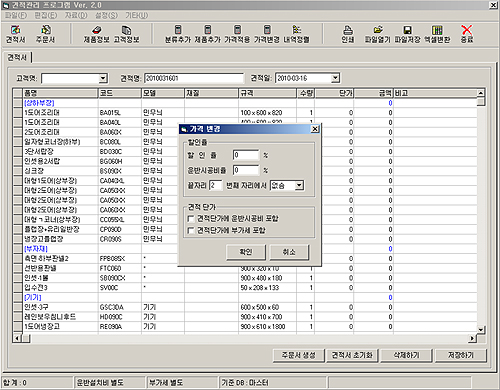This screenshot has height=390, width=500.
Task: Click the 50 x 208 x 133 size cell
Action: coord(267,288)
